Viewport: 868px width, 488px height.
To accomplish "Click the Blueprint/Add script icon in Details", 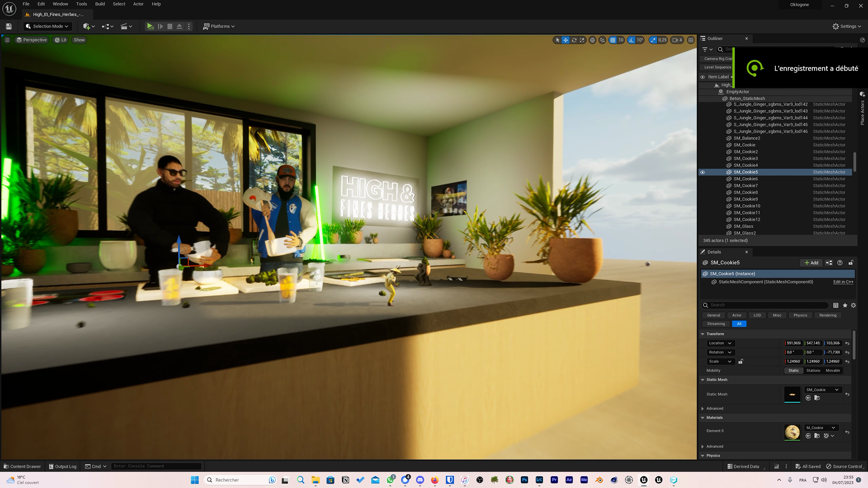I will coord(829,263).
